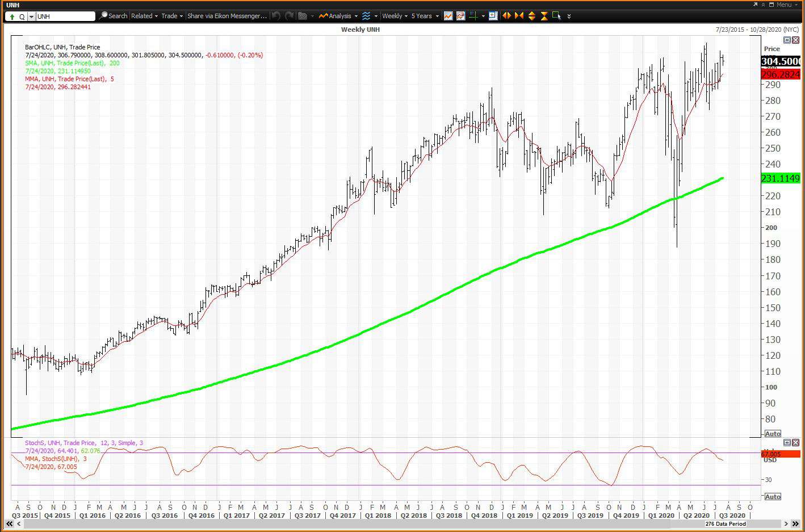The image size is (805, 532).
Task: Click the Auto button on price axis
Action: pyautogui.click(x=773, y=434)
